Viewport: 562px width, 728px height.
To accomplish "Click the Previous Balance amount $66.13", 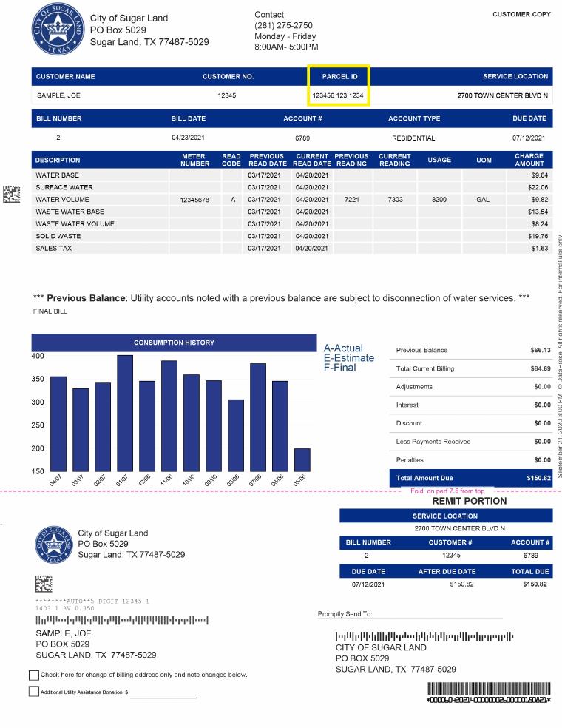I will click(x=541, y=350).
